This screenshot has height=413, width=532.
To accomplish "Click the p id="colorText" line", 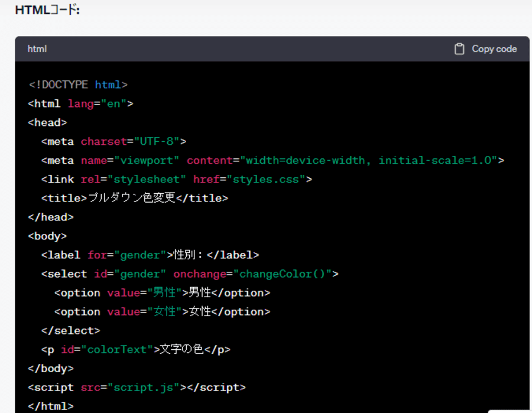I will pyautogui.click(x=136, y=349).
